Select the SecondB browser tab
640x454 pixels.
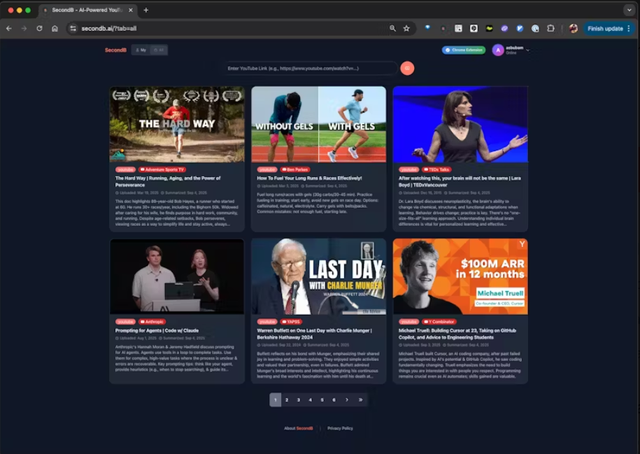pos(88,10)
